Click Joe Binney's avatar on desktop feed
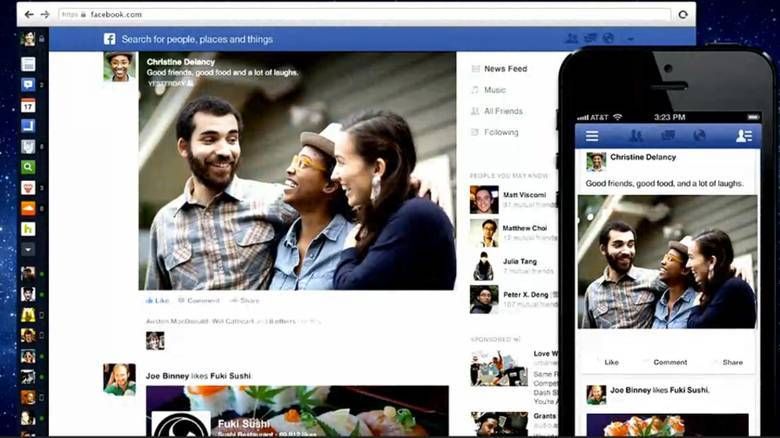 click(x=119, y=379)
